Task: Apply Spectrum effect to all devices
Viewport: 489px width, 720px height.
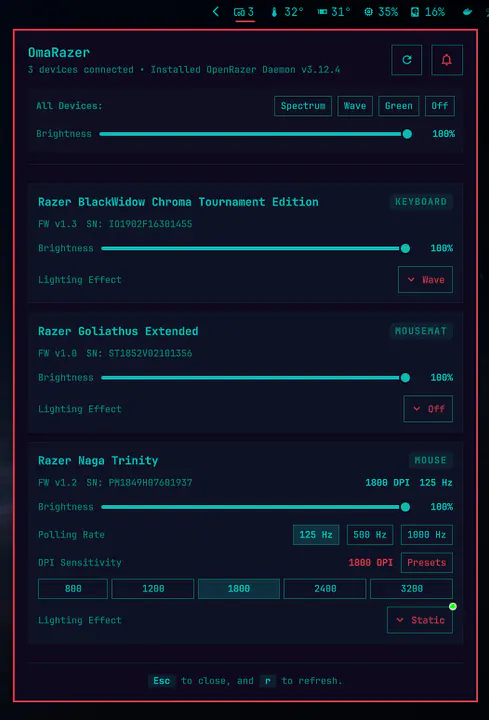Action: tap(303, 106)
